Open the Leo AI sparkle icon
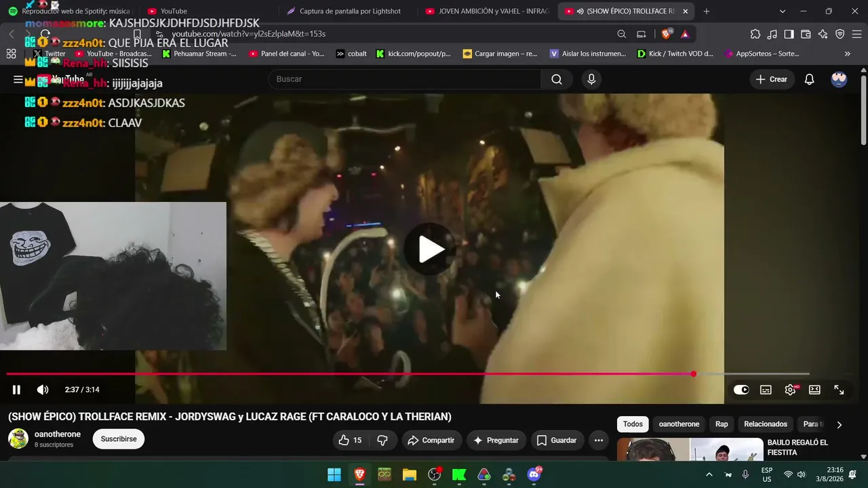 pos(823,34)
